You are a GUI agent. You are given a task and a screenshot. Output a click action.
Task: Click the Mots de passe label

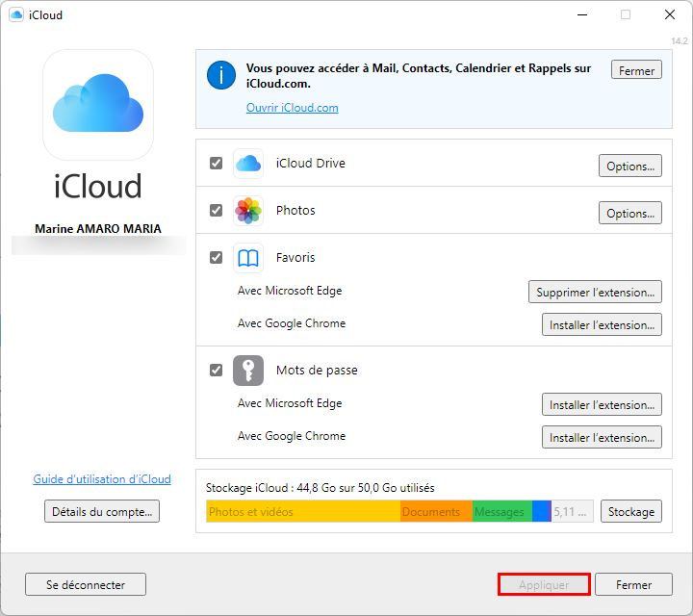pyautogui.click(x=317, y=370)
